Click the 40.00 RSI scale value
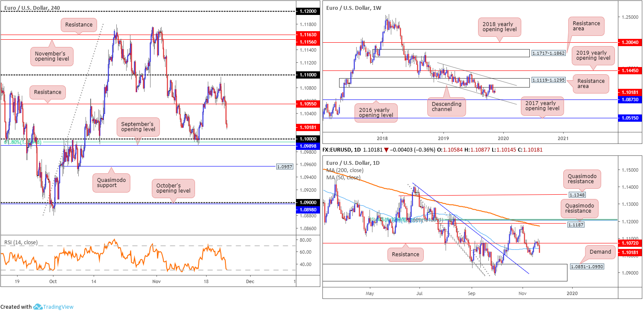This screenshot has height=313, width=644. tap(306, 264)
